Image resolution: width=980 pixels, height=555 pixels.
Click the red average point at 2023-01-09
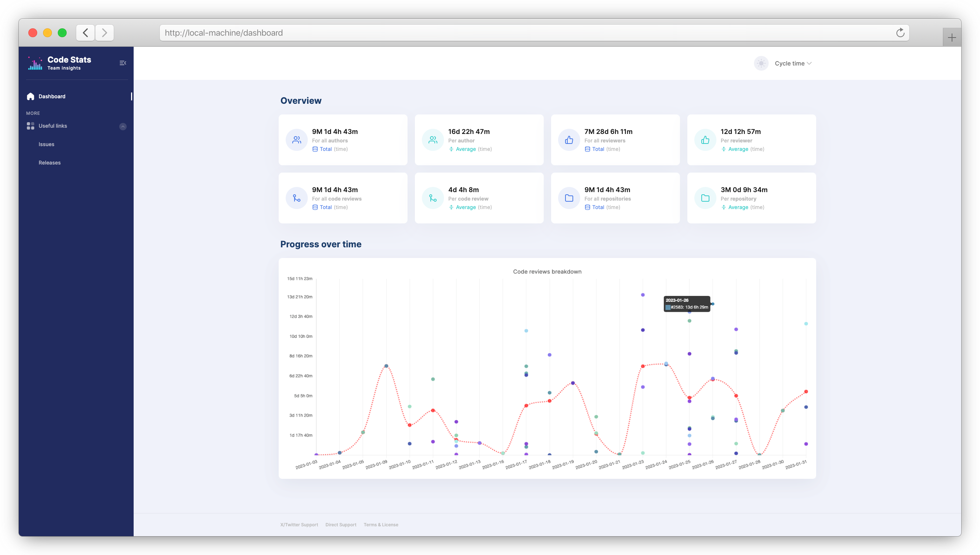point(386,366)
